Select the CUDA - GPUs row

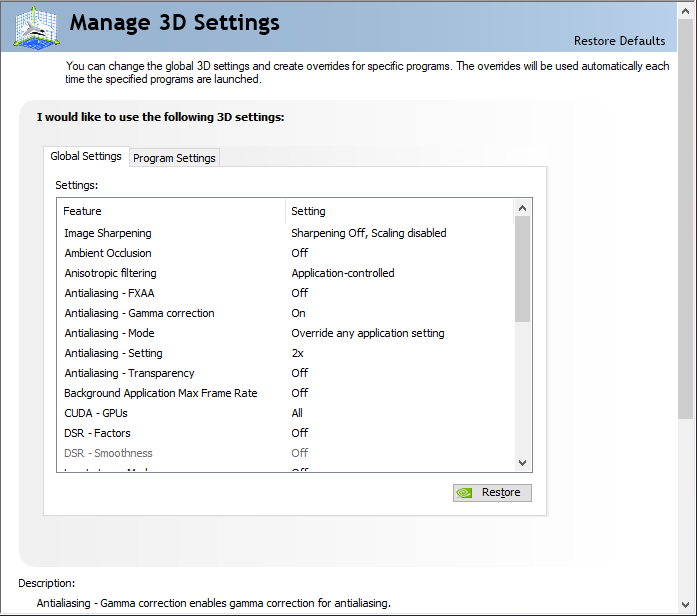pyautogui.click(x=285, y=413)
